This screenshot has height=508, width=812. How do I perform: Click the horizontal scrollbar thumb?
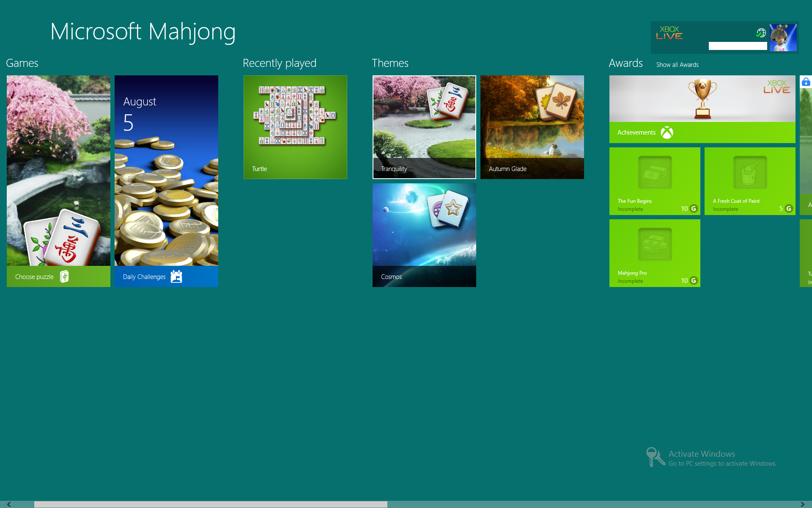pyautogui.click(x=211, y=504)
